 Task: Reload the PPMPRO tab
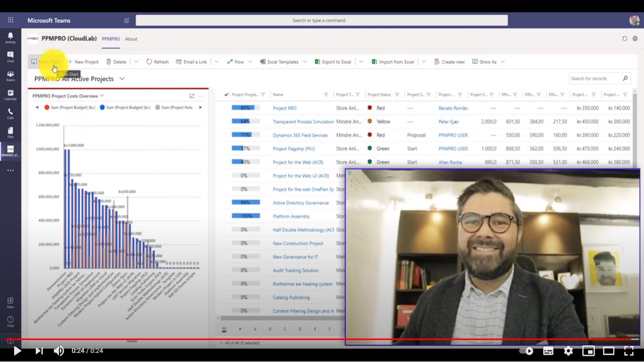pos(625,39)
